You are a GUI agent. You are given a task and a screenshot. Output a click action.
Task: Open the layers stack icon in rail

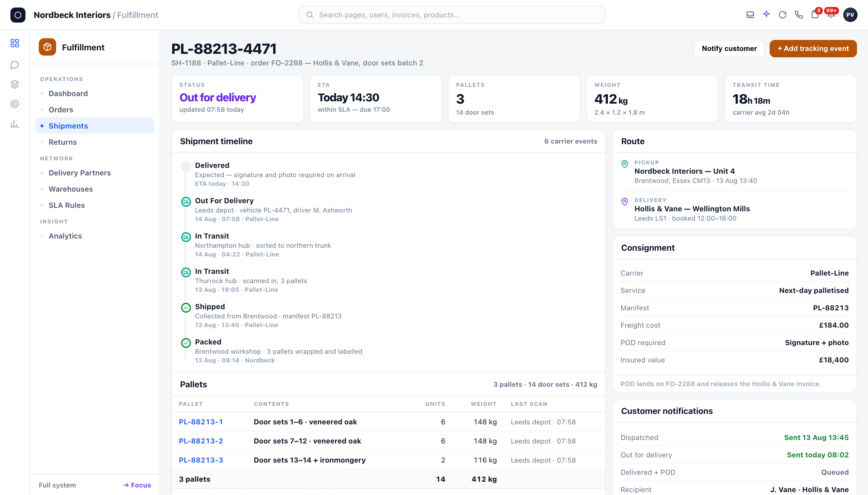coord(14,84)
